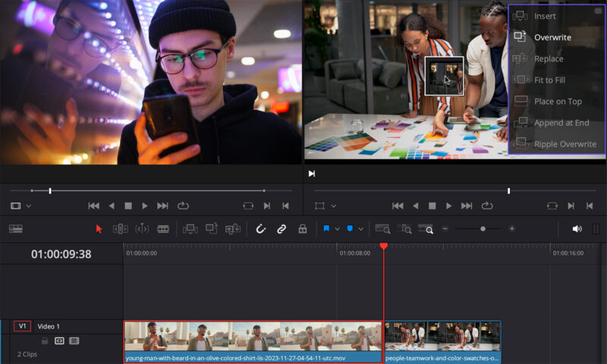607x364 pixels.
Task: Click the Custom Zoom icon
Action: coord(425,228)
